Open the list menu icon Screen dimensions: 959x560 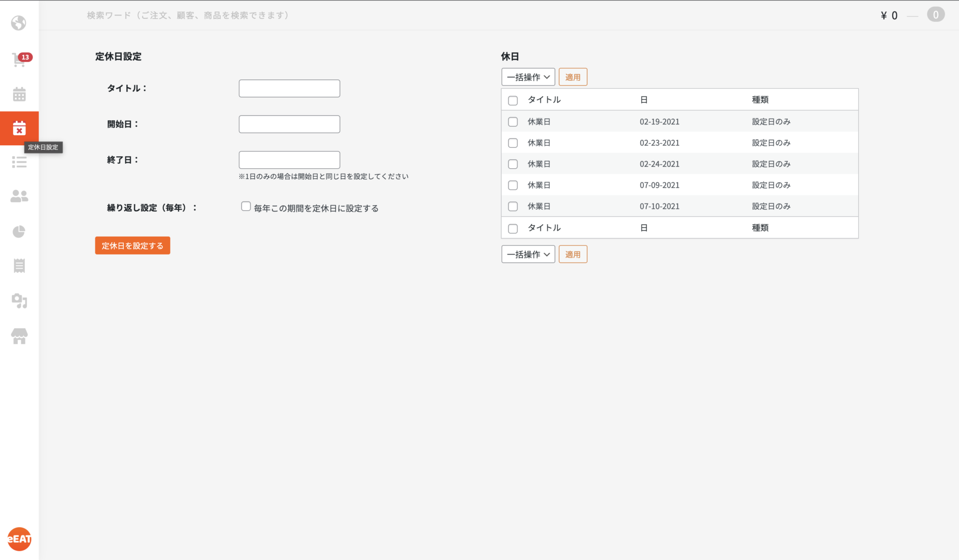(x=19, y=162)
